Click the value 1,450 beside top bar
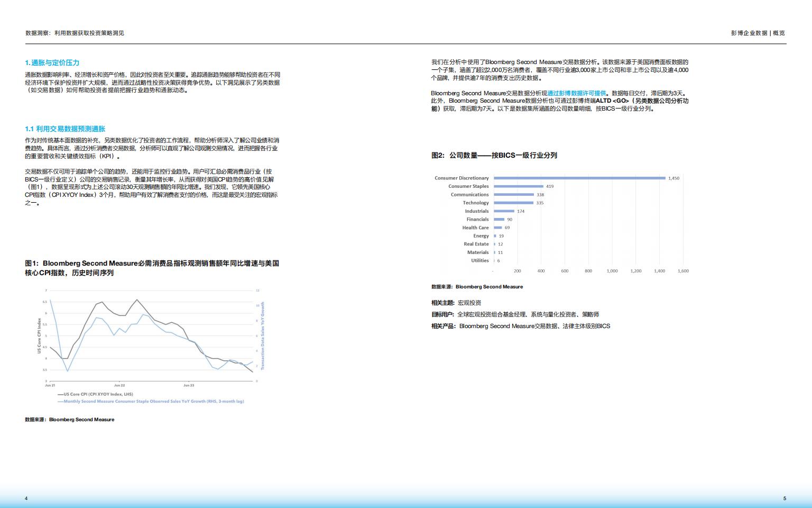This screenshot has height=508, width=812. tap(673, 178)
